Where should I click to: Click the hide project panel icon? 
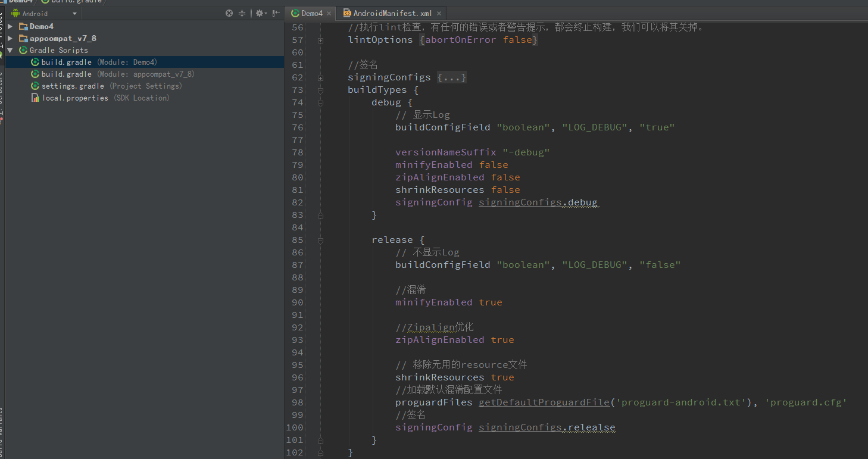[276, 13]
